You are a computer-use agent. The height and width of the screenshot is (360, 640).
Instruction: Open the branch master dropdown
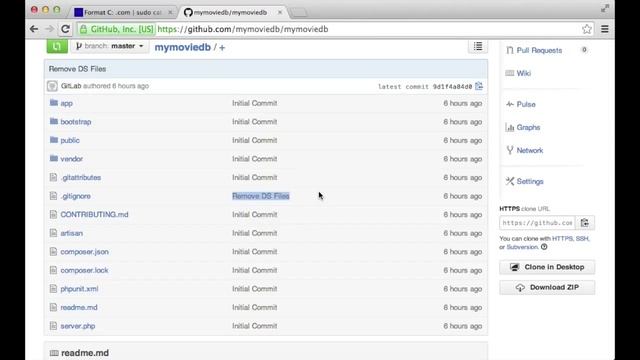tap(110, 46)
